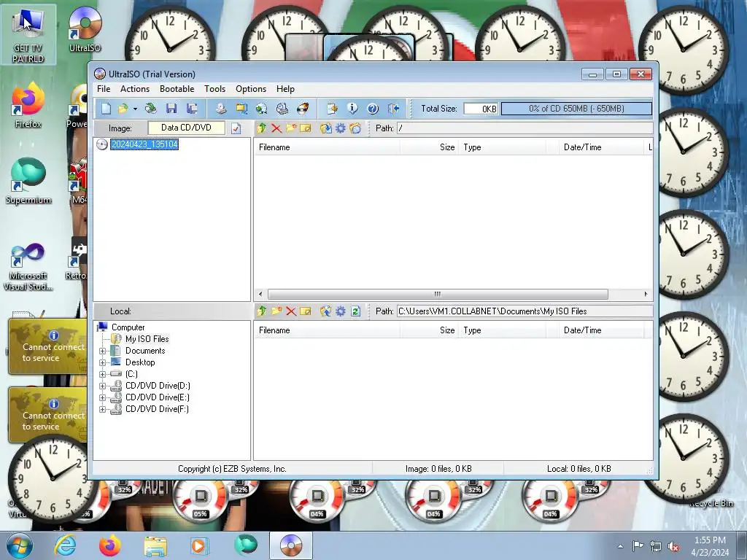The width and height of the screenshot is (747, 560).
Task: Click the Extract icon in image toolbar
Action: coord(326,128)
